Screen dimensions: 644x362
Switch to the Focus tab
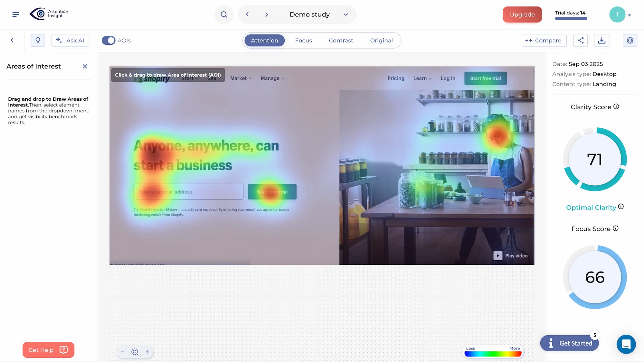pyautogui.click(x=304, y=41)
